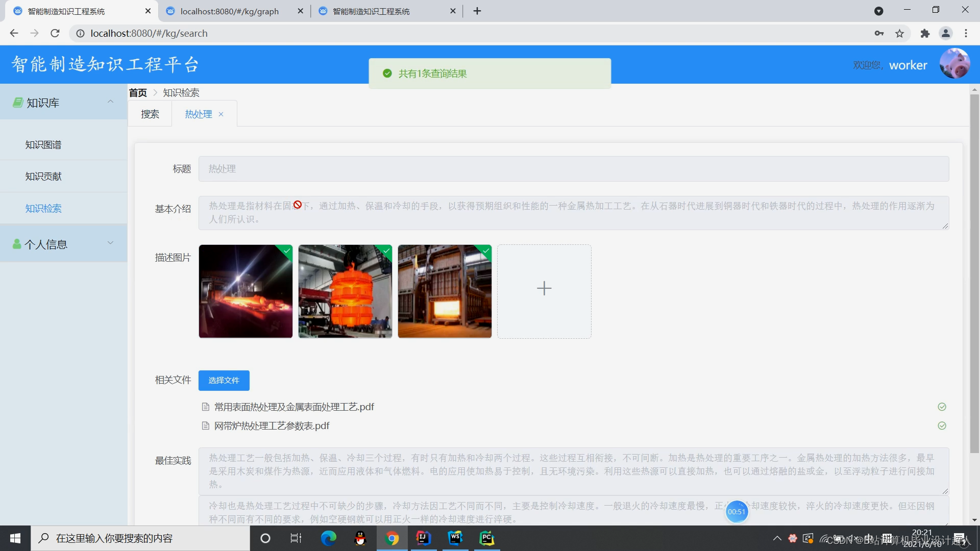Click the worker user avatar

[x=954, y=64]
